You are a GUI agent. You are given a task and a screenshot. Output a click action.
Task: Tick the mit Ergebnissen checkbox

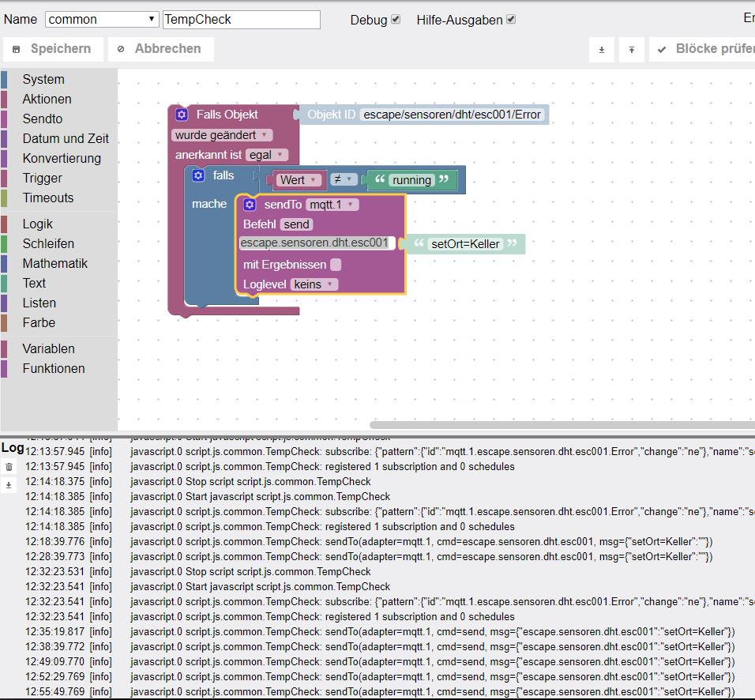pos(336,265)
